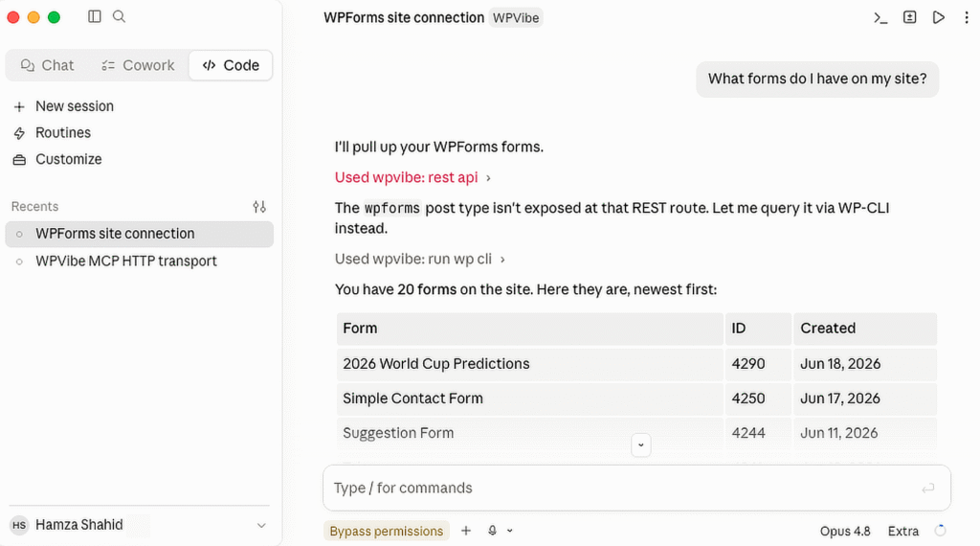Open search with the magnifier icon
The width and height of the screenshot is (980, 546).
tap(119, 17)
